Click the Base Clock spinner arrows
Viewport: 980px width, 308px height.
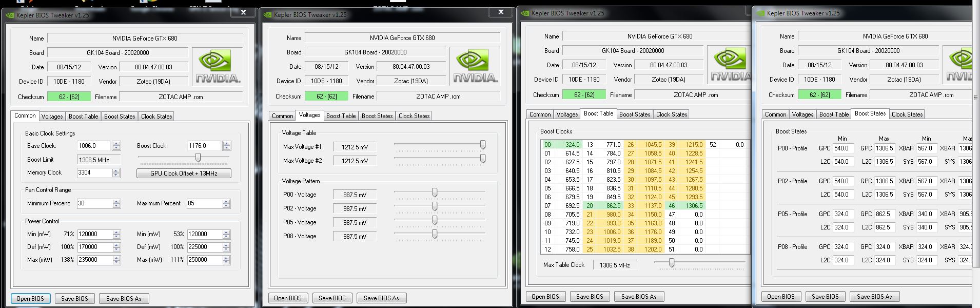pos(116,146)
